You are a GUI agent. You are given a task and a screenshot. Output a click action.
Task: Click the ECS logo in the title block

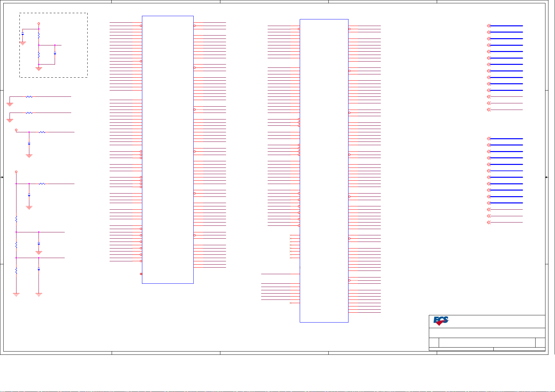441,321
